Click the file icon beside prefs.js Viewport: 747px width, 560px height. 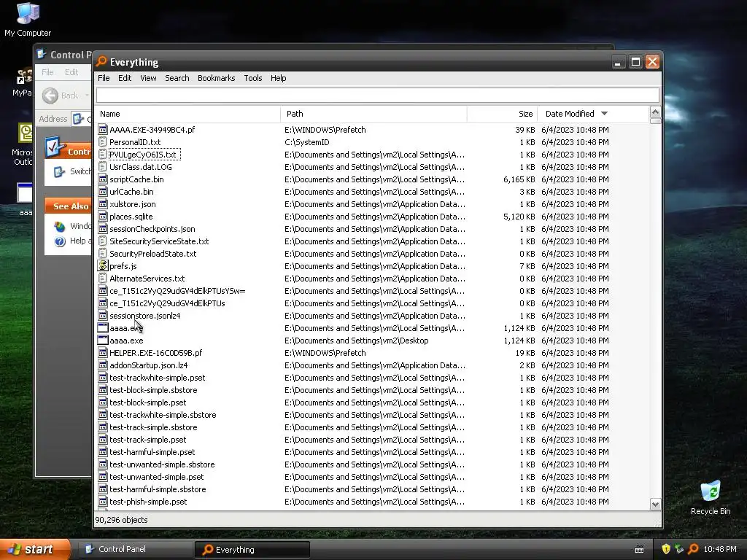click(x=102, y=265)
